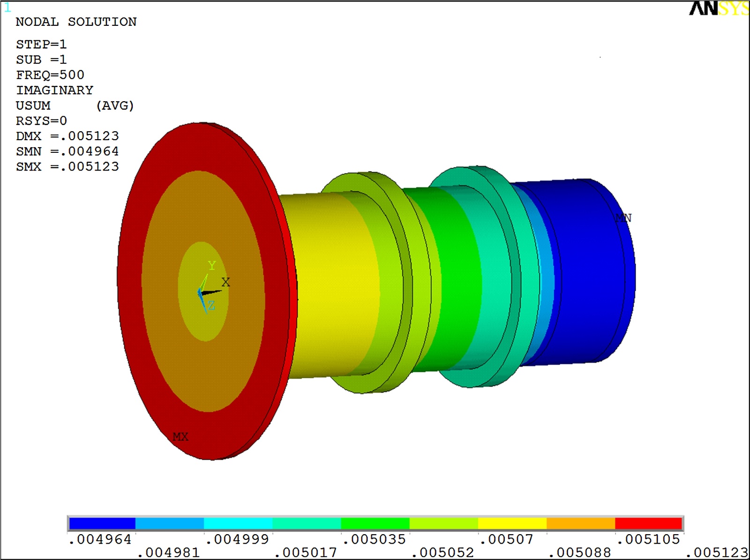Pick the red legend color band
750x560 pixels.
click(648, 523)
